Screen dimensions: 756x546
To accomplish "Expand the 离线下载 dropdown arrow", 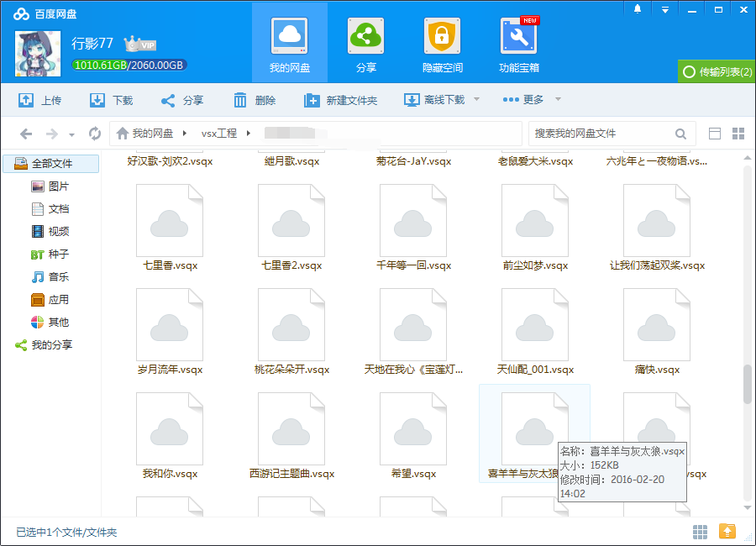I will 476,99.
